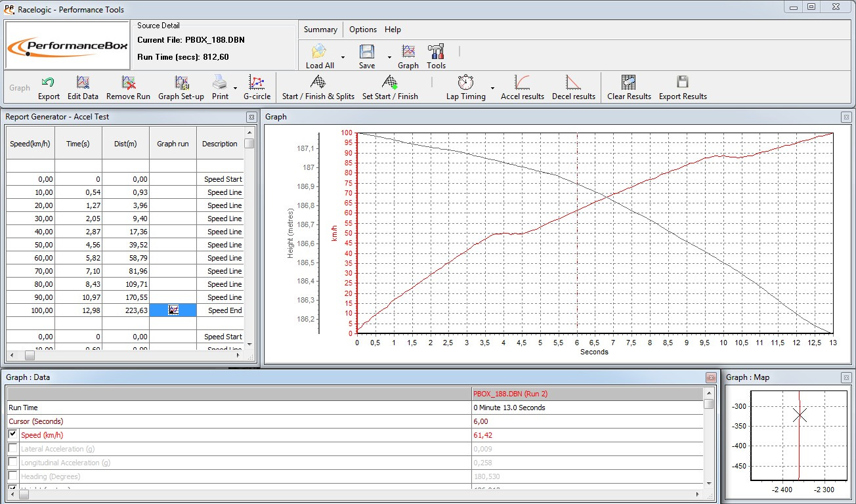The width and height of the screenshot is (856, 504).
Task: Click the Load All folder icon
Action: 319,52
